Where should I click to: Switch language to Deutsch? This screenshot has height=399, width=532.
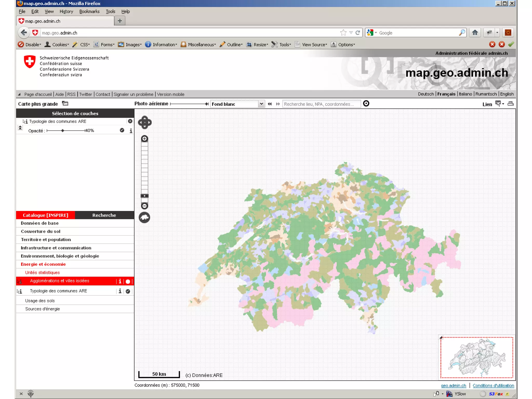[426, 94]
